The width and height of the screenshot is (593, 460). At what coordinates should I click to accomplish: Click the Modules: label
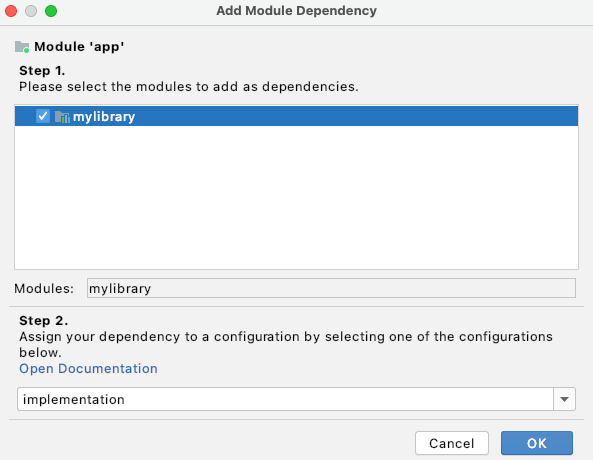tap(44, 289)
